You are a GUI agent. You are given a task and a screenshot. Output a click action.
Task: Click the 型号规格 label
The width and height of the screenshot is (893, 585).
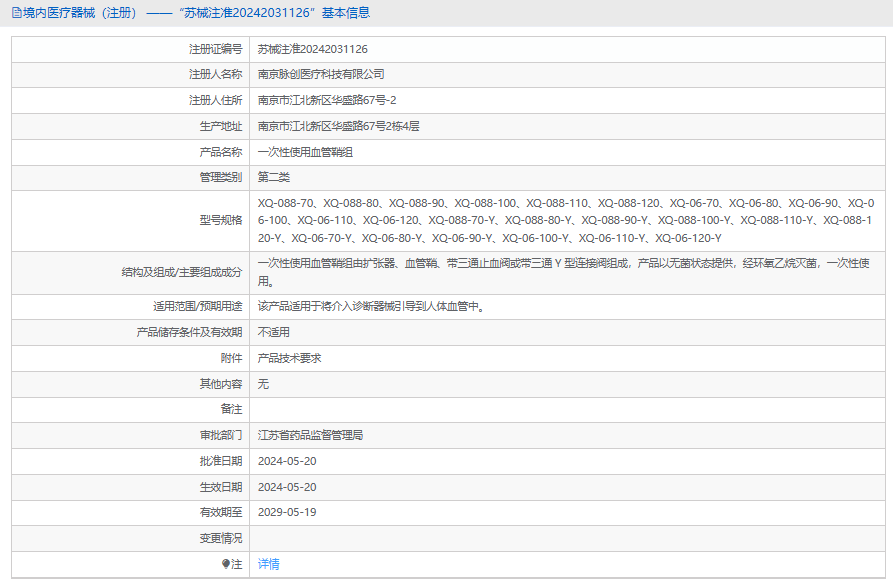(220, 220)
